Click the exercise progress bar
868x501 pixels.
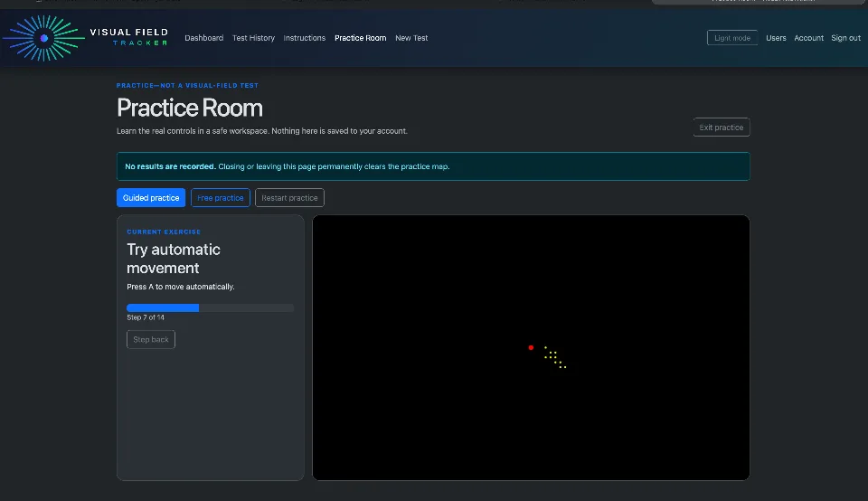(x=211, y=307)
